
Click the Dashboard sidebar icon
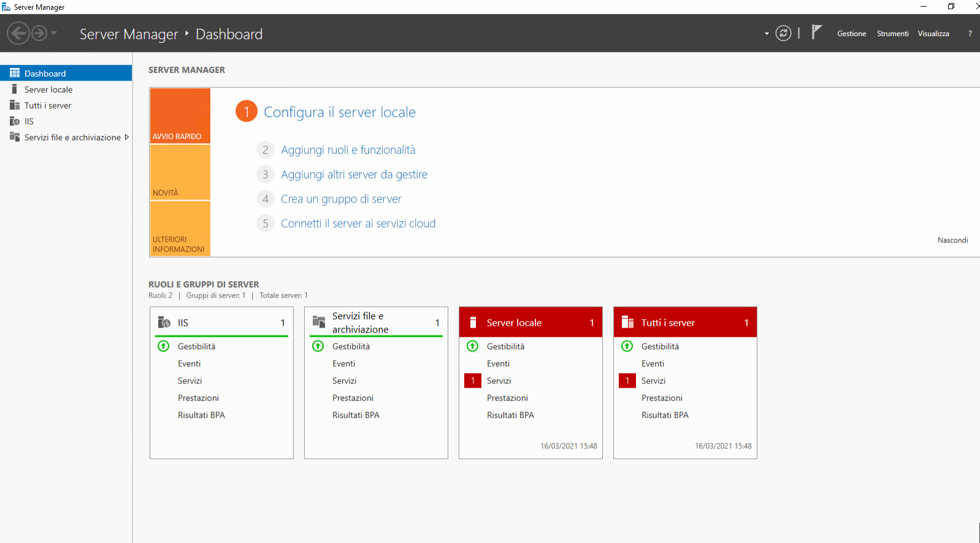(15, 73)
